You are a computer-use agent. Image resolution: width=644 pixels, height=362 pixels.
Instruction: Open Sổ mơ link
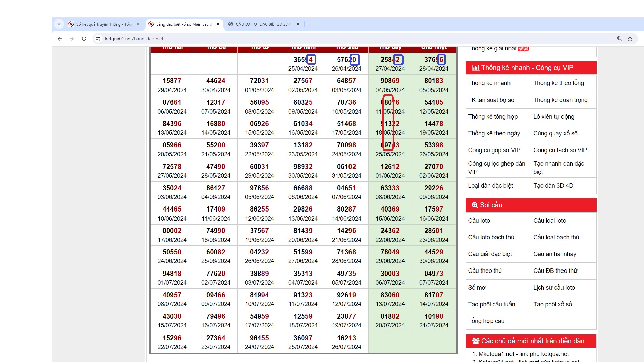click(477, 288)
